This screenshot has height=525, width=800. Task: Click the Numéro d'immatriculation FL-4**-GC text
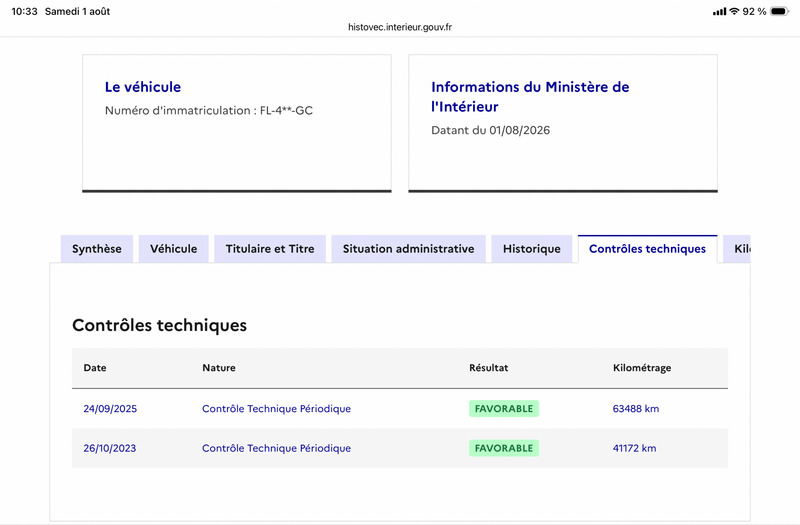[209, 110]
